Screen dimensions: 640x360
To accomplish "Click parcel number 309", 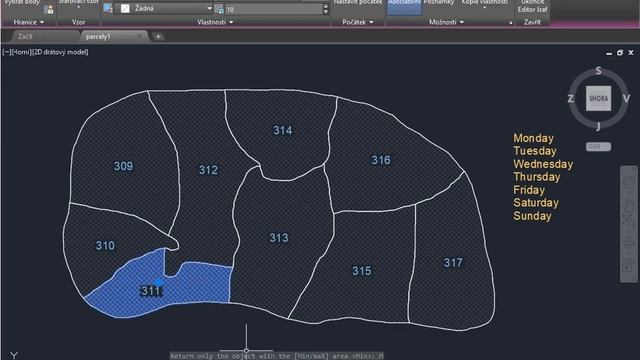I will 123,166.
